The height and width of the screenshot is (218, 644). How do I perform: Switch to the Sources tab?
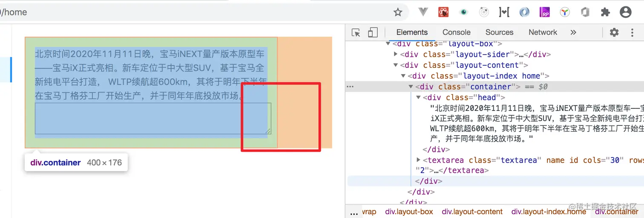pyautogui.click(x=500, y=32)
